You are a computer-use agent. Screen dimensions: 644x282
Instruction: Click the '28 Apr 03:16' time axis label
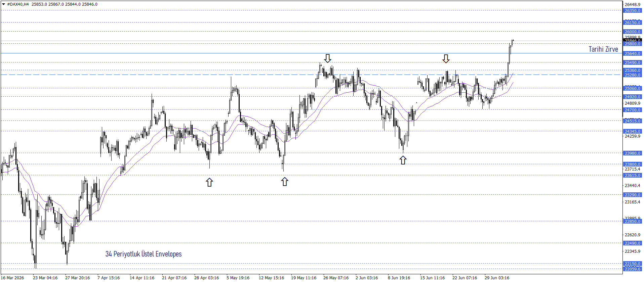pyautogui.click(x=207, y=278)
